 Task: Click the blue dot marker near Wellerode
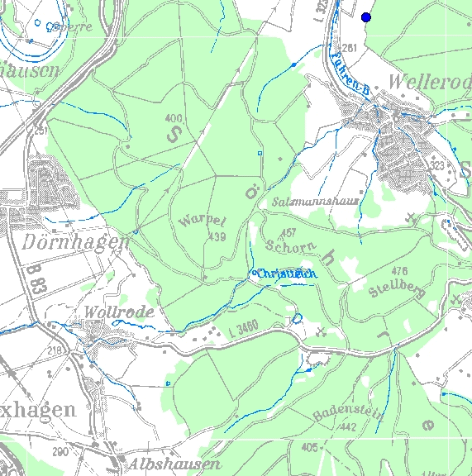(x=366, y=17)
